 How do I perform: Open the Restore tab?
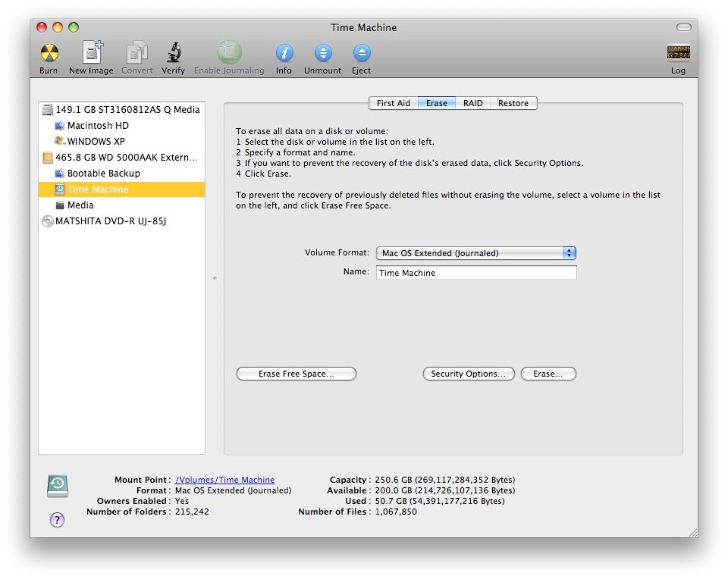click(x=513, y=103)
